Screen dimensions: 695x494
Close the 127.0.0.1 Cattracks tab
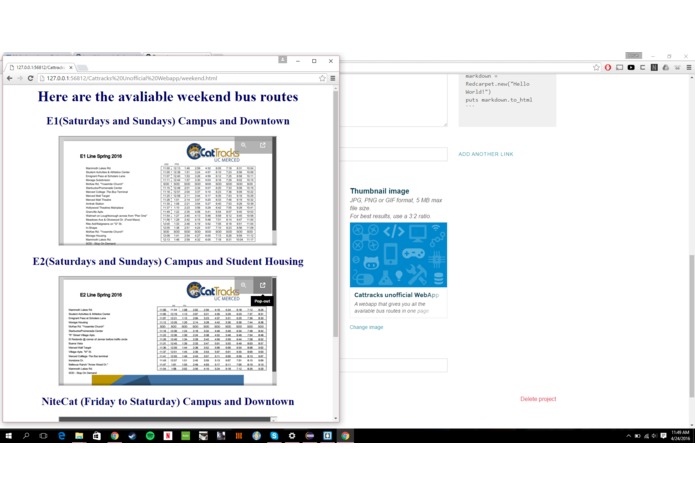tap(71, 67)
